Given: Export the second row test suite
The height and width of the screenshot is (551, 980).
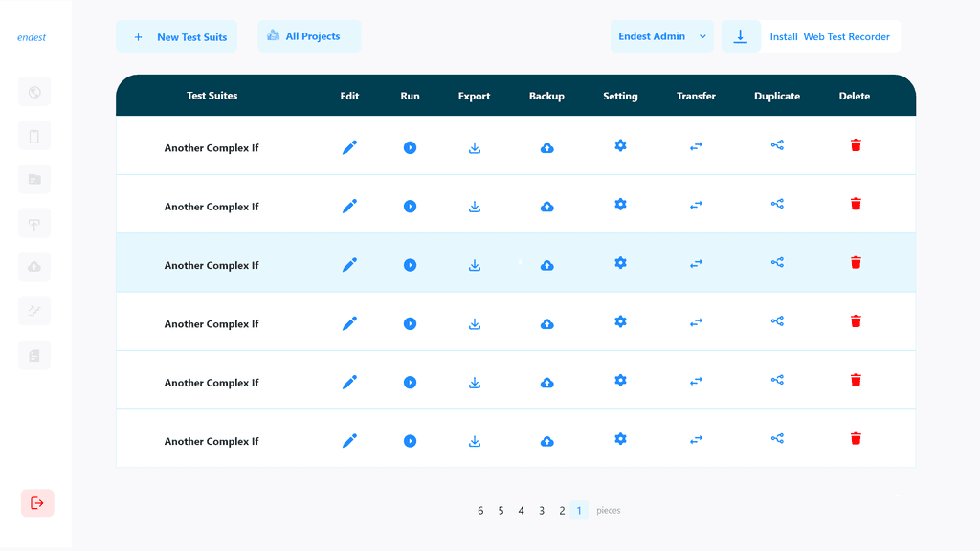Looking at the screenshot, I should (475, 207).
